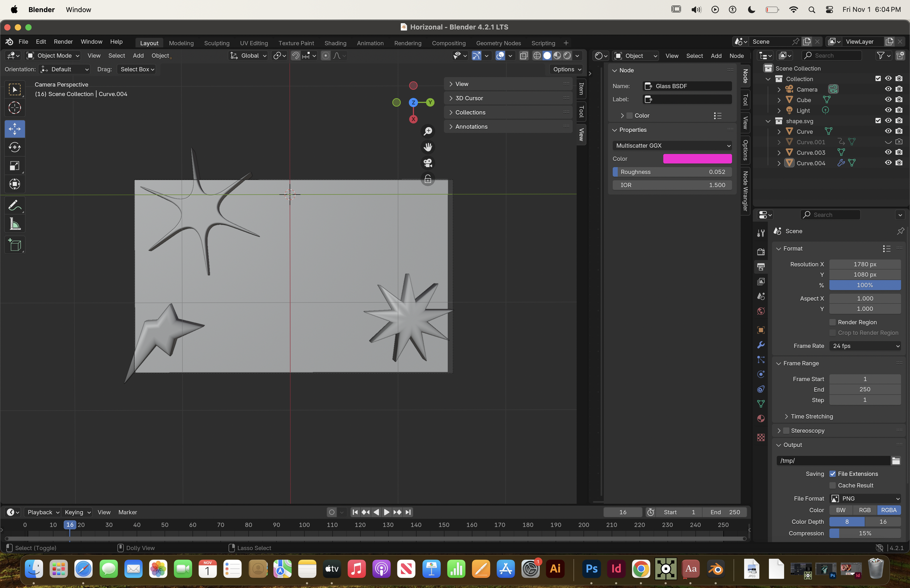Switch to the Shading workspace tab
Screen dimensions: 910x588
point(335,43)
